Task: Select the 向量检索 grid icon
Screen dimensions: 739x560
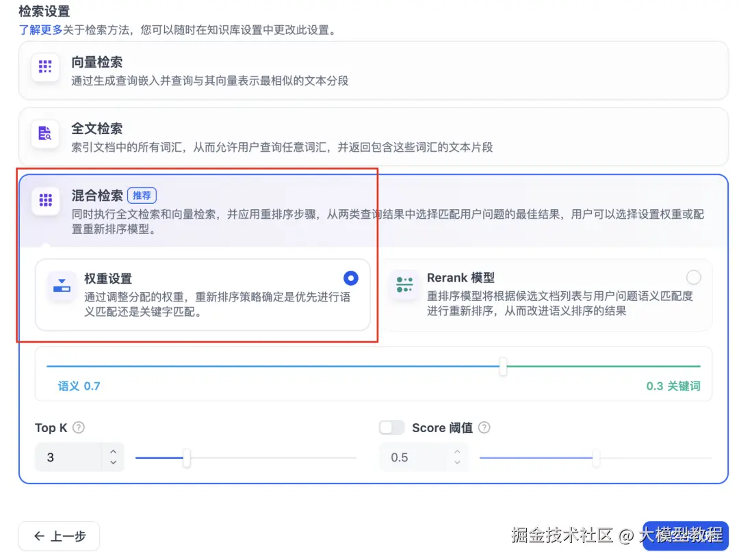Action: pyautogui.click(x=44, y=67)
